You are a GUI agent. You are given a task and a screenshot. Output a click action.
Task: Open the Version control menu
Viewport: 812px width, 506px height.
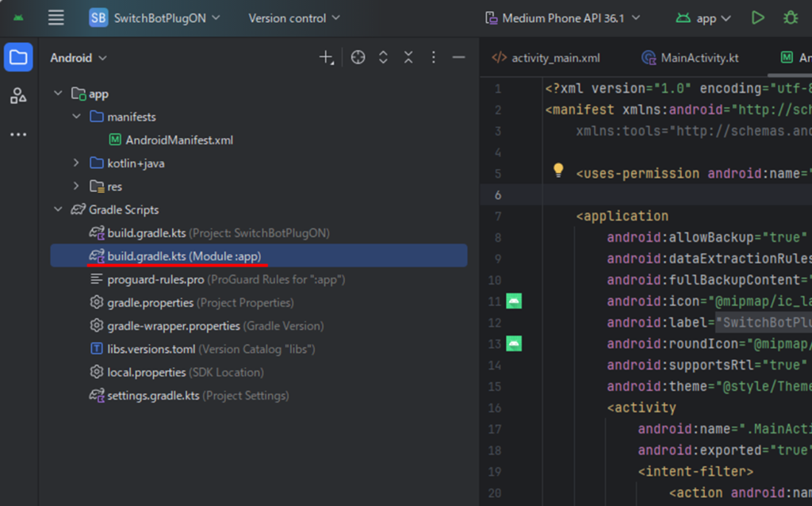coord(294,17)
